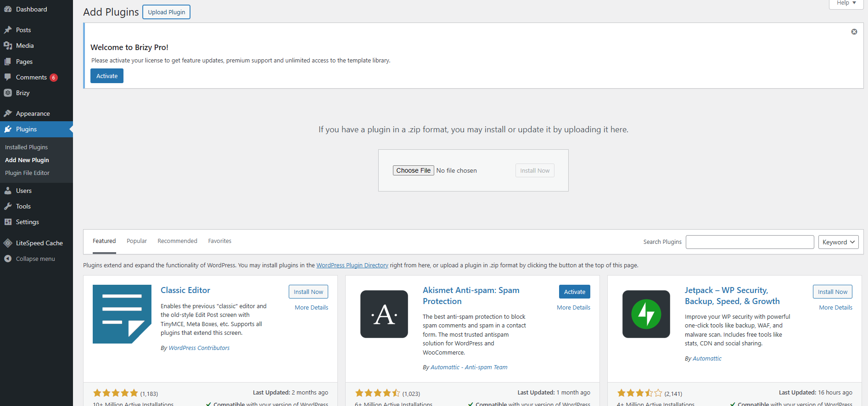The width and height of the screenshot is (868, 406).
Task: Open the WordPress Plugin Directory link
Action: click(352, 265)
